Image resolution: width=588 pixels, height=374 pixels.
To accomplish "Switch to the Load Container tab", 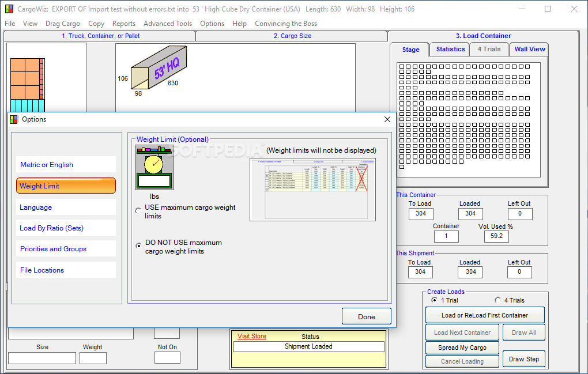I will pos(484,36).
